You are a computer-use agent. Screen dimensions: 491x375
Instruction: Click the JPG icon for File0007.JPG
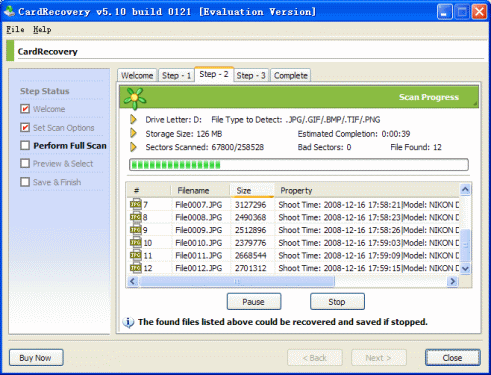pyautogui.click(x=135, y=204)
